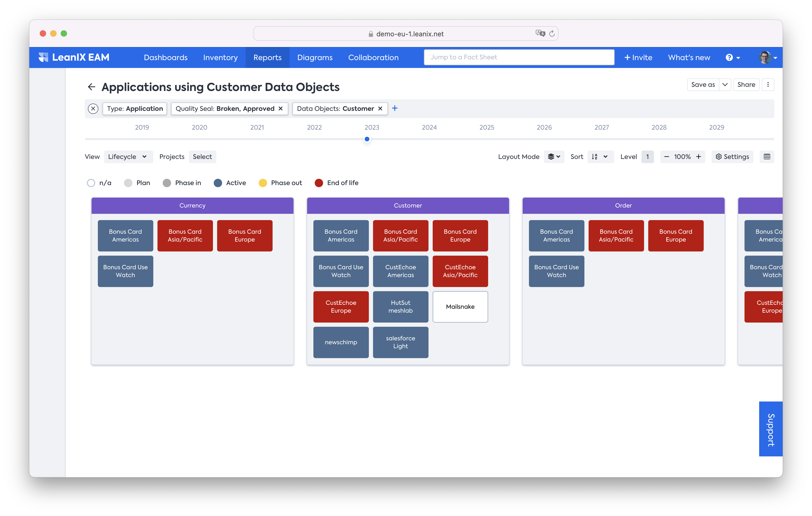Zoom in with the plus icon
Image resolution: width=812 pixels, height=516 pixels.
click(x=699, y=157)
